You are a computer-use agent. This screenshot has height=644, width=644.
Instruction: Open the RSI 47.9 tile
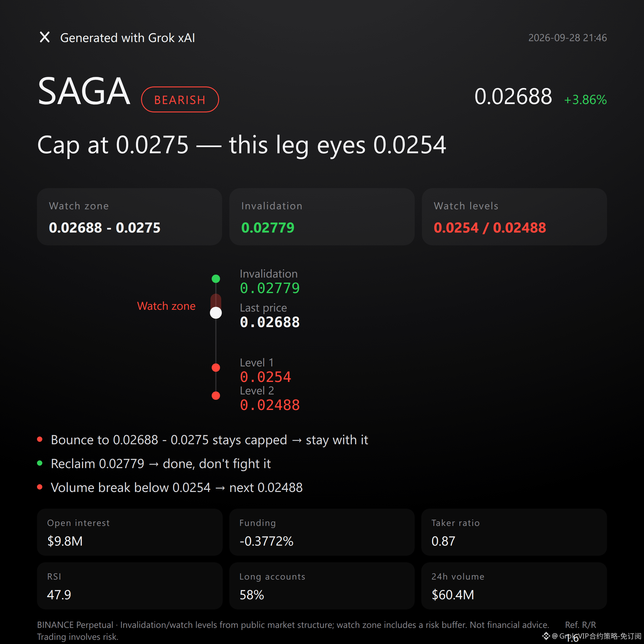(129, 586)
